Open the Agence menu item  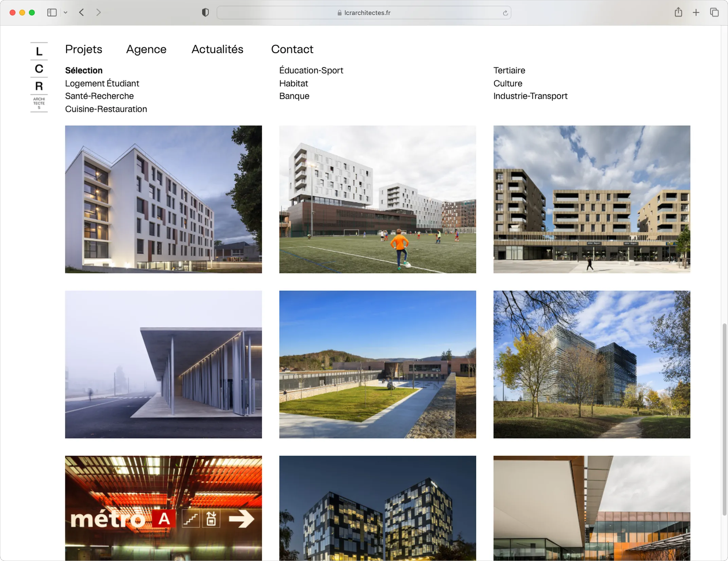coord(146,49)
